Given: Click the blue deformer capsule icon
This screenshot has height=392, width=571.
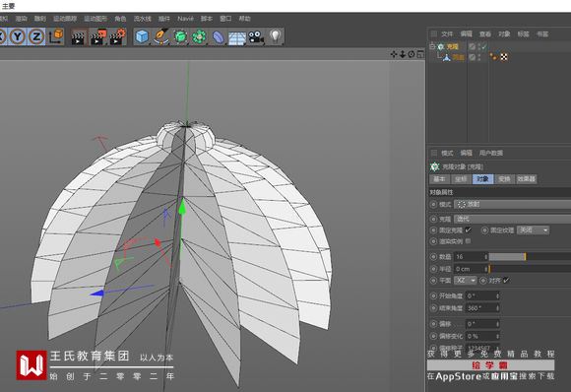Looking at the screenshot, I should (x=219, y=37).
